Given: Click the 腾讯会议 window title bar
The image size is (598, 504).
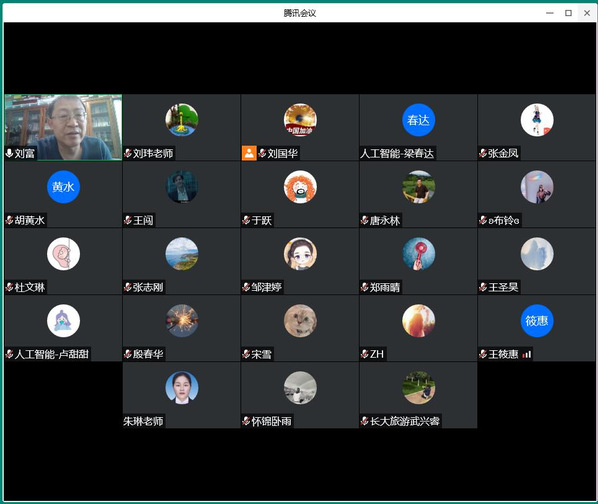Looking at the screenshot, I should (299, 13).
